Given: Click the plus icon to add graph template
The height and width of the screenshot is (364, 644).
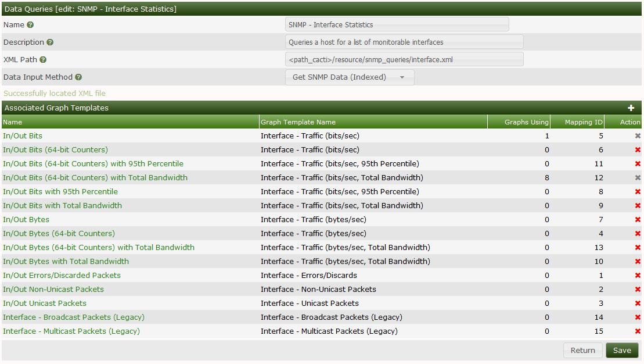Looking at the screenshot, I should 631,108.
